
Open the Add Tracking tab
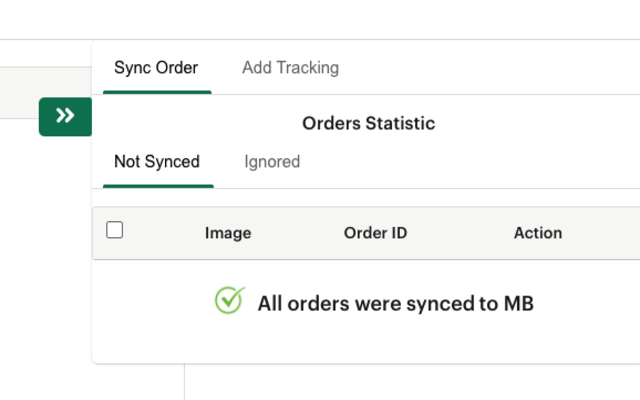click(x=290, y=68)
